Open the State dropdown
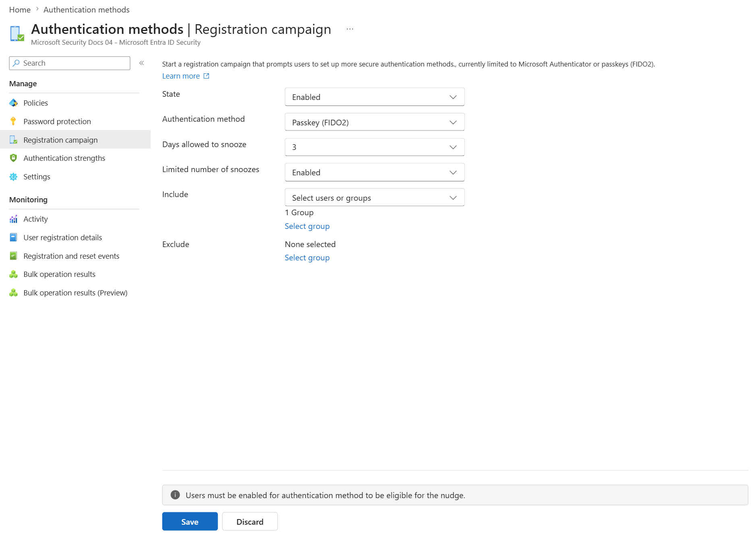The height and width of the screenshot is (536, 756). (375, 97)
